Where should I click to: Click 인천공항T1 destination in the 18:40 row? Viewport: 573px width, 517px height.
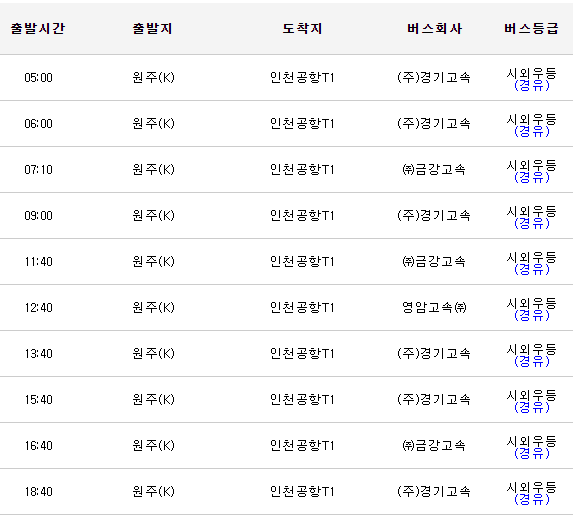pyautogui.click(x=302, y=492)
